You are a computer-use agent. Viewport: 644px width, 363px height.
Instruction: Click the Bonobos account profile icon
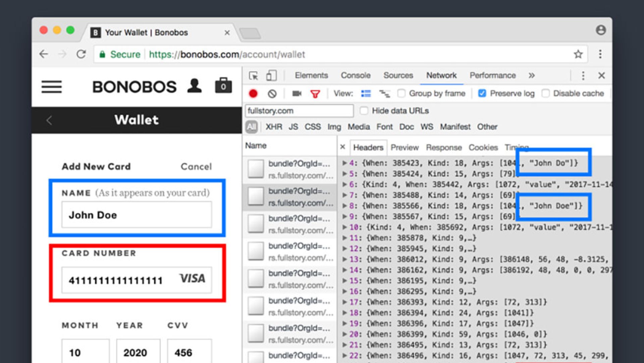point(194,86)
